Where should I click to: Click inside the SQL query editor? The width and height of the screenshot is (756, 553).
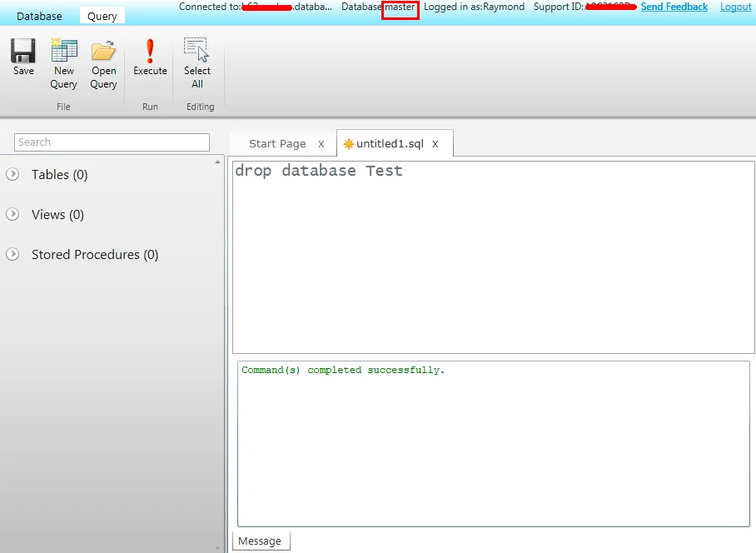[x=493, y=258]
